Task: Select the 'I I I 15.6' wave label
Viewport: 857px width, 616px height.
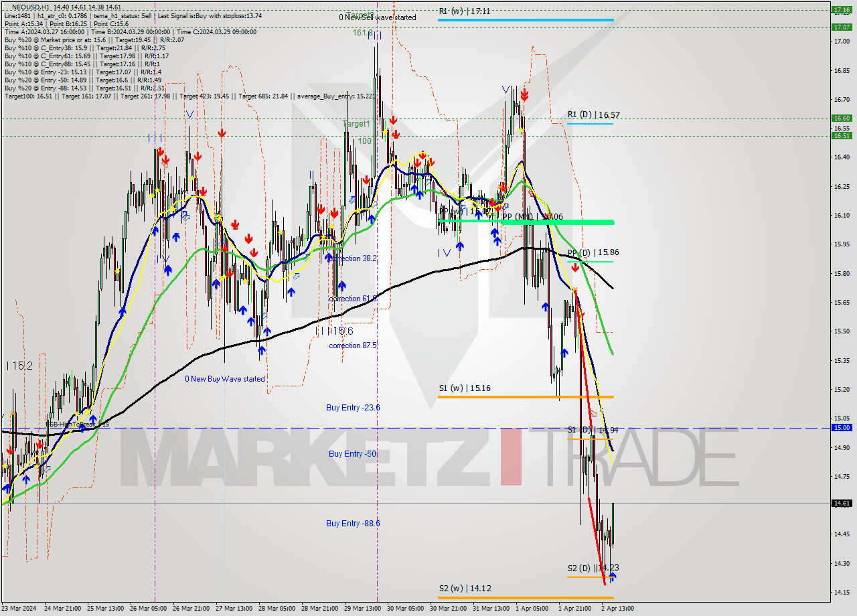Action: [334, 331]
